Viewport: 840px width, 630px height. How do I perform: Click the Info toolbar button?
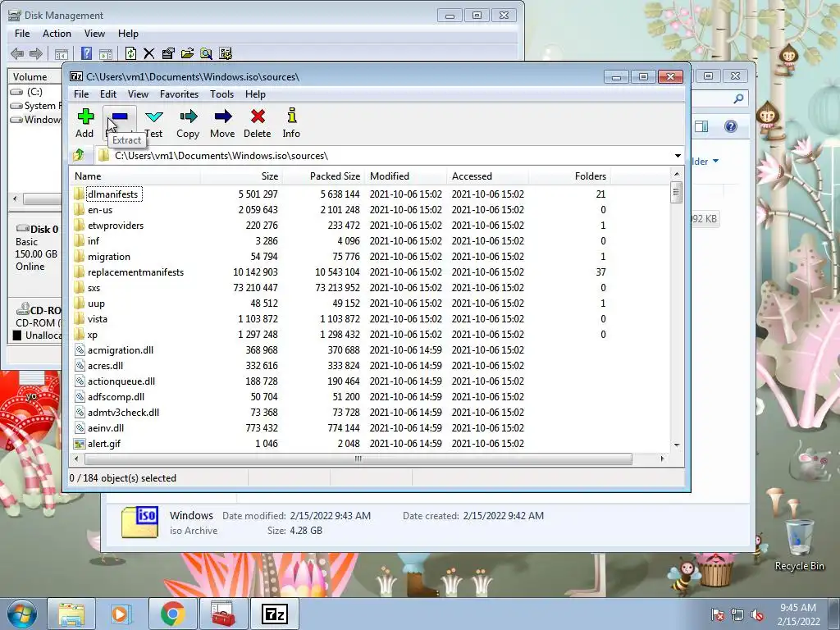(291, 123)
